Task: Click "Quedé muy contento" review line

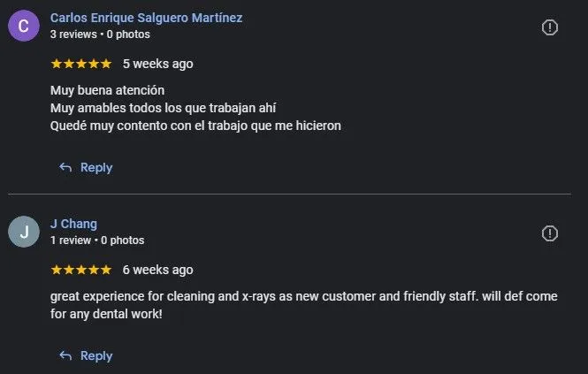Action: [195, 126]
